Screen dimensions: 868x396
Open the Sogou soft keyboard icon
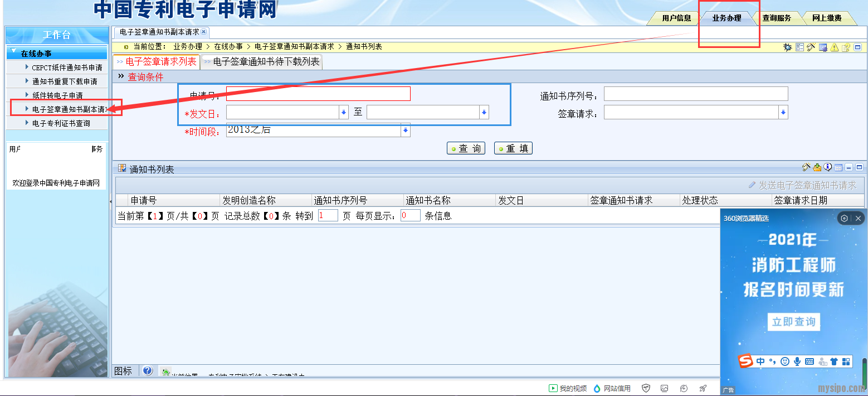click(x=810, y=361)
